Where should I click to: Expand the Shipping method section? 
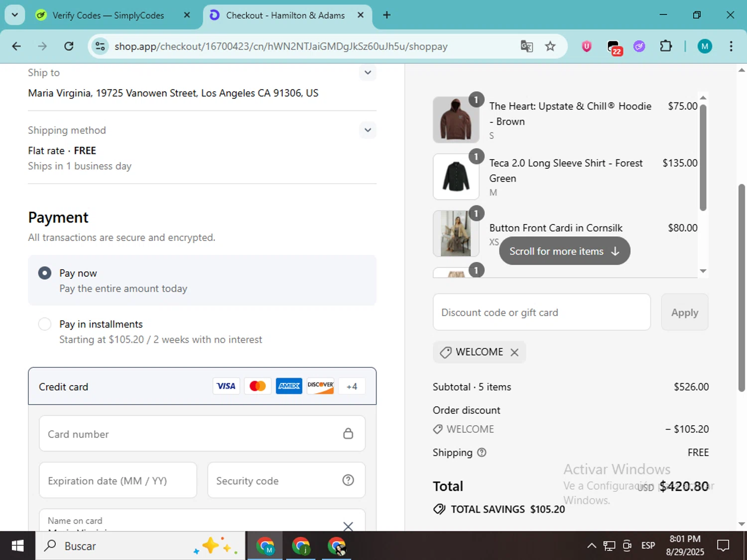point(368,130)
